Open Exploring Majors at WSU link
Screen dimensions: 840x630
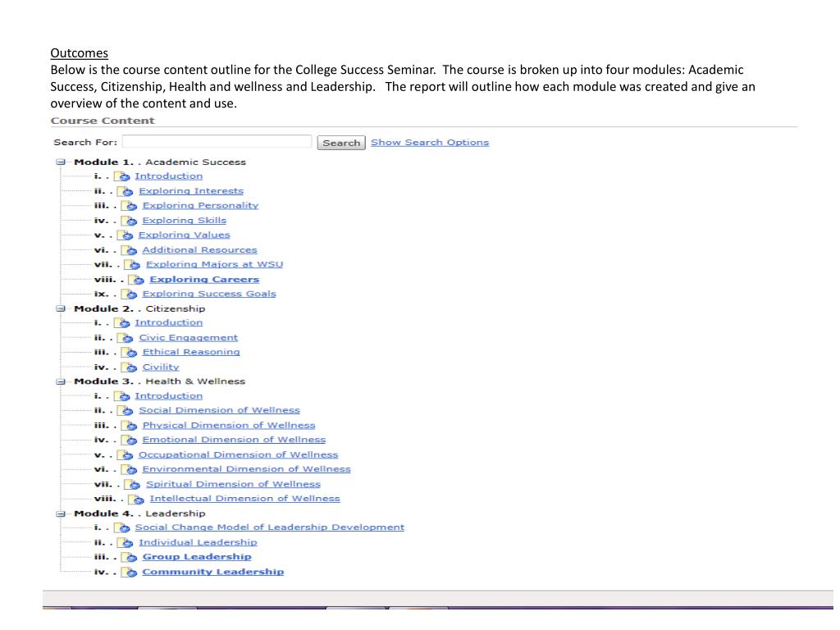tap(215, 265)
